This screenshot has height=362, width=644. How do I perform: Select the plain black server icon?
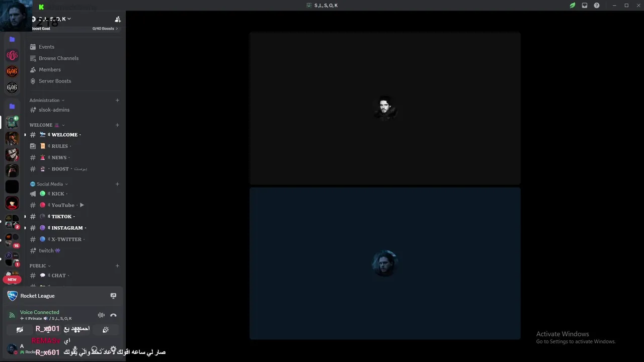12,187
